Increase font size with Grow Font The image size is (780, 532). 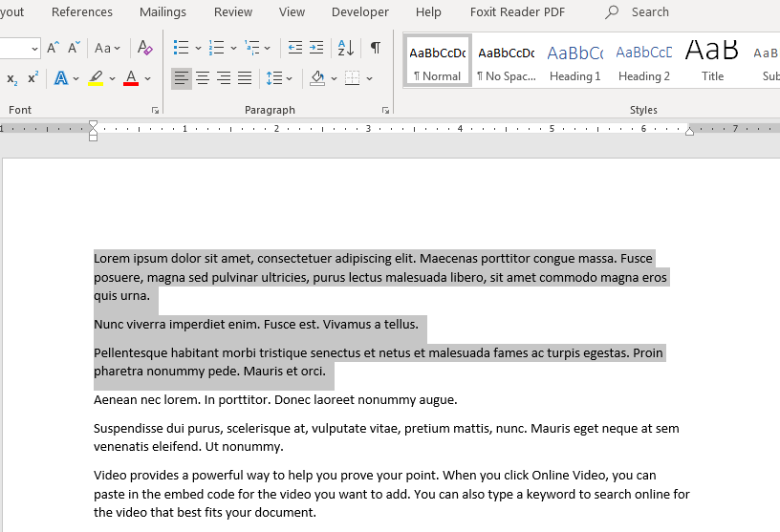54,48
